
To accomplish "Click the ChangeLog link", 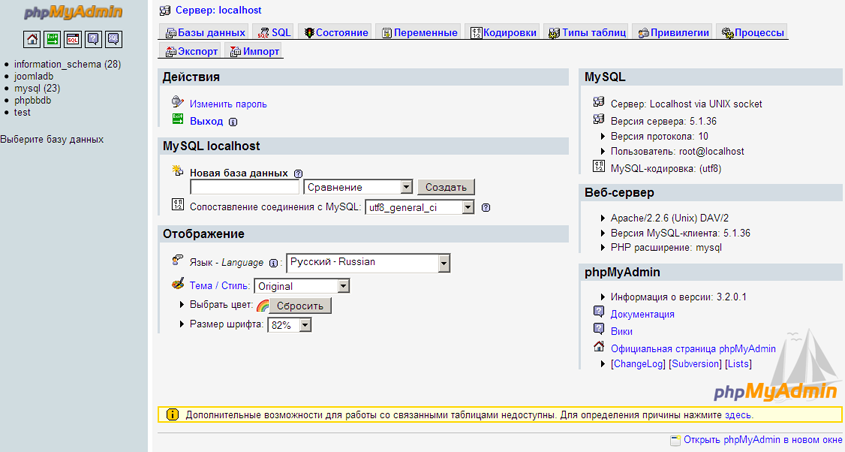I will click(x=638, y=364).
